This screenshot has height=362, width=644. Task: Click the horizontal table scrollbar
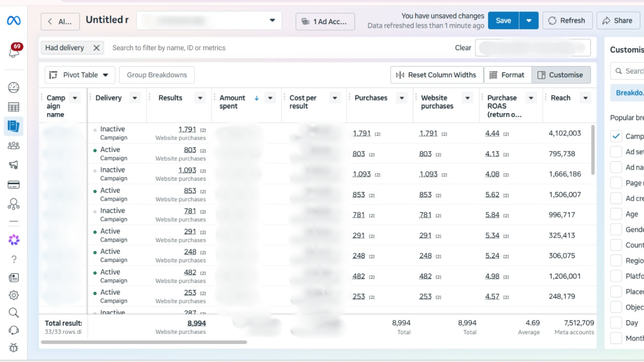click(144, 342)
